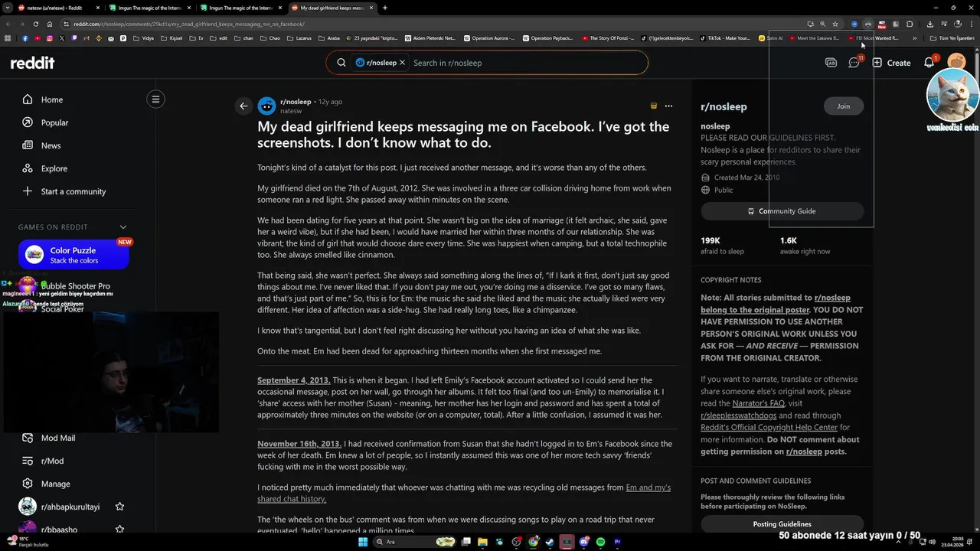
Task: Switch to the first Imgur tab
Action: (149, 8)
